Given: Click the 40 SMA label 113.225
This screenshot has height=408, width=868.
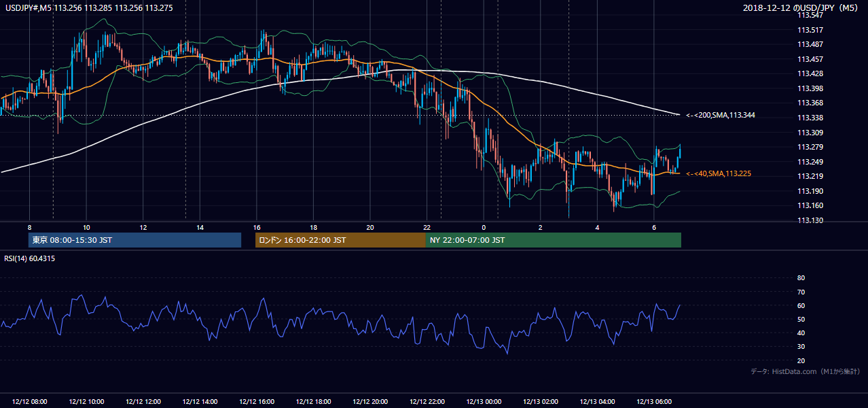Looking at the screenshot, I should pos(718,174).
